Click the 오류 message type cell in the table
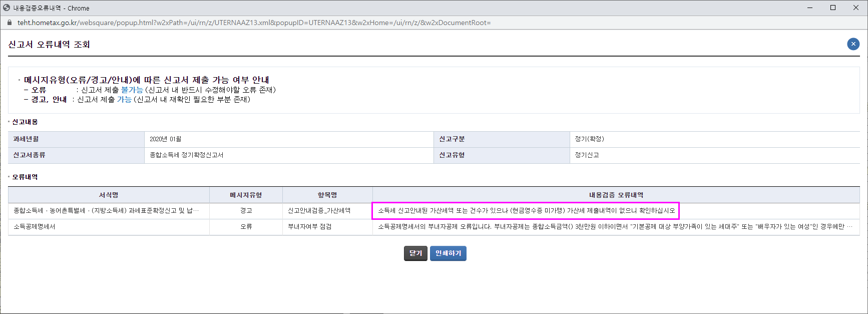Image resolution: width=868 pixels, height=314 pixels. coord(246,227)
